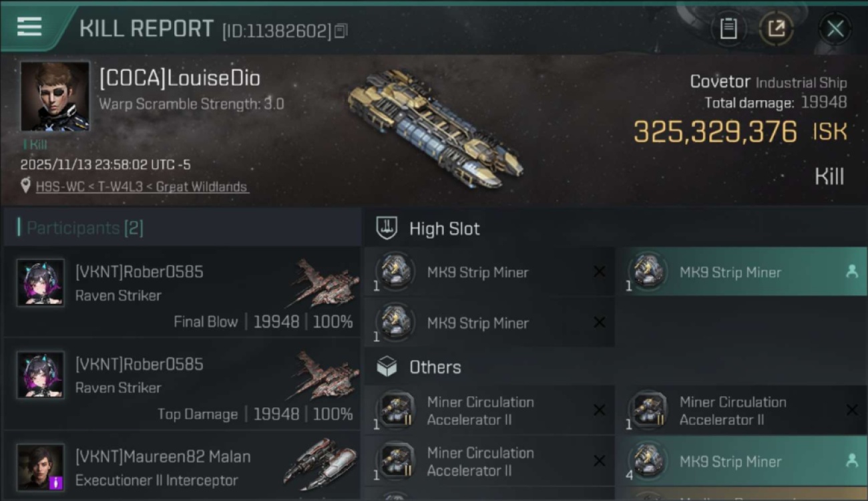The image size is (868, 501).
Task: Click the X on the first MK9 Strip Miner
Action: (x=600, y=271)
